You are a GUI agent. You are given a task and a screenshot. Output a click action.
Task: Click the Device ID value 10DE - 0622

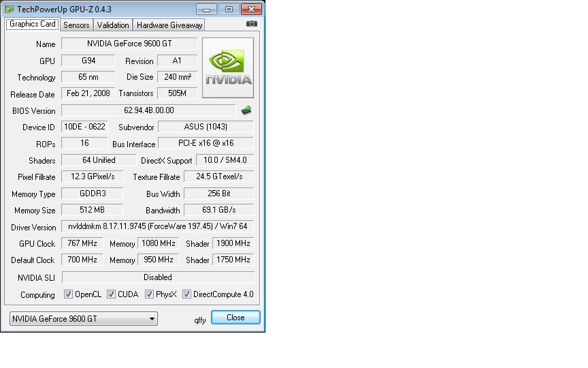coord(84,127)
